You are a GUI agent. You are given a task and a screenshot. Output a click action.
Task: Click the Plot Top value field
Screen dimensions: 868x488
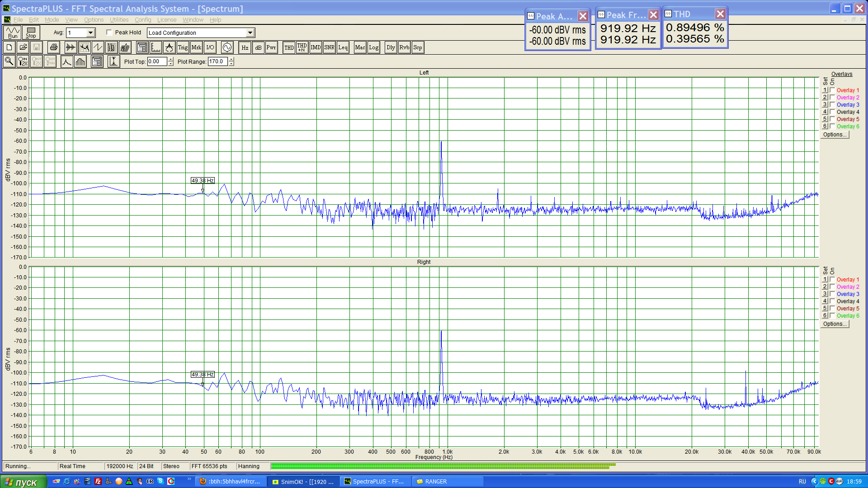157,61
